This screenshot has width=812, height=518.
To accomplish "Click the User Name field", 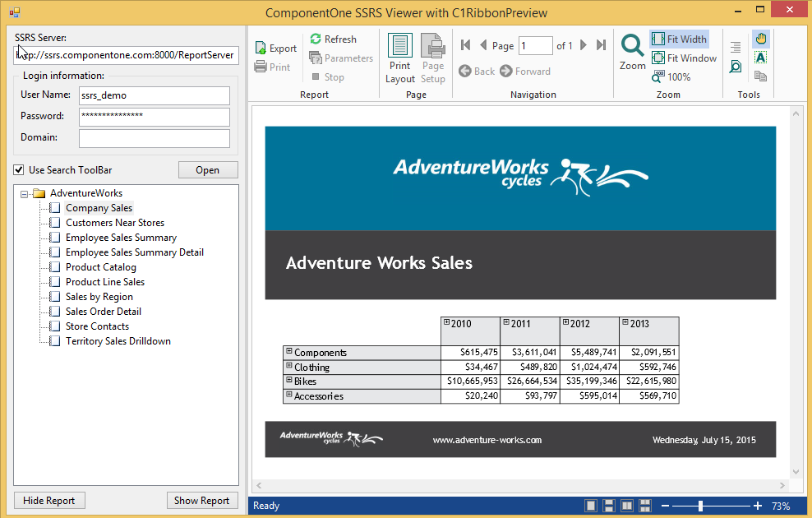I will pos(155,95).
